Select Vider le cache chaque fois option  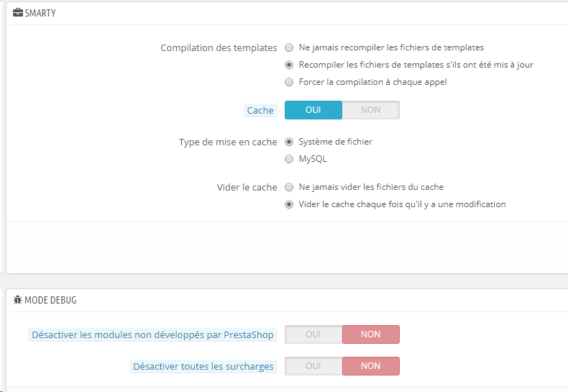click(289, 204)
